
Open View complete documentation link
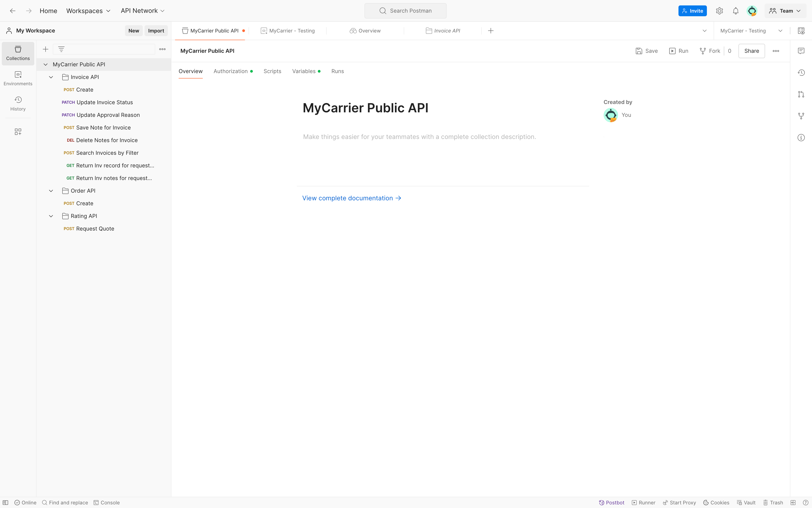pos(351,198)
